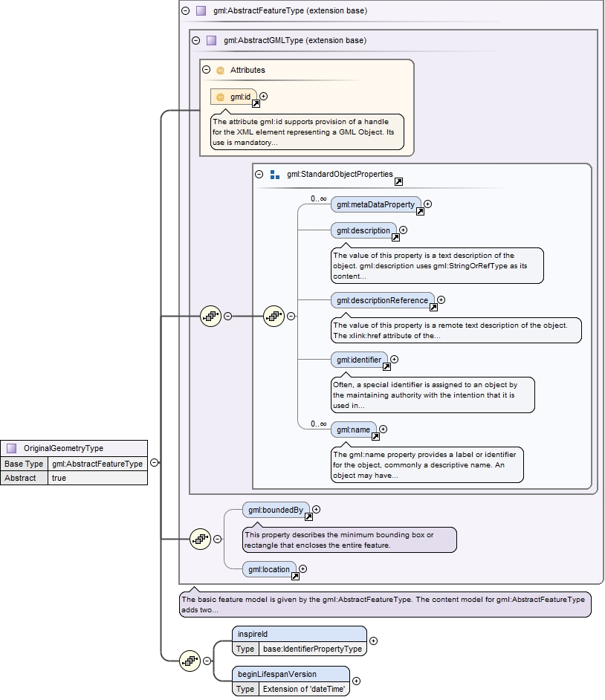
Task: Follow the reference arrow on gml:location
Action: coord(295,577)
